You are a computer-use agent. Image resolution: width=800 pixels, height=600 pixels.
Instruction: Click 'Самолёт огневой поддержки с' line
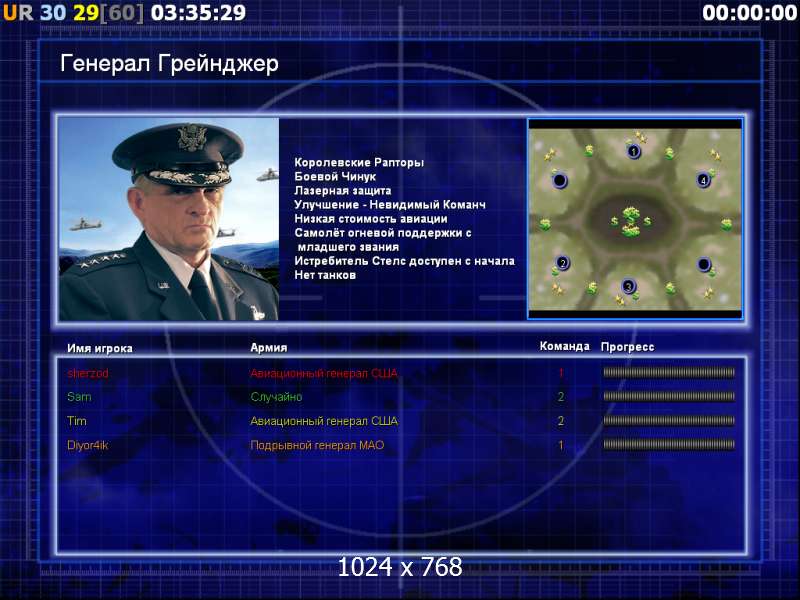[383, 233]
